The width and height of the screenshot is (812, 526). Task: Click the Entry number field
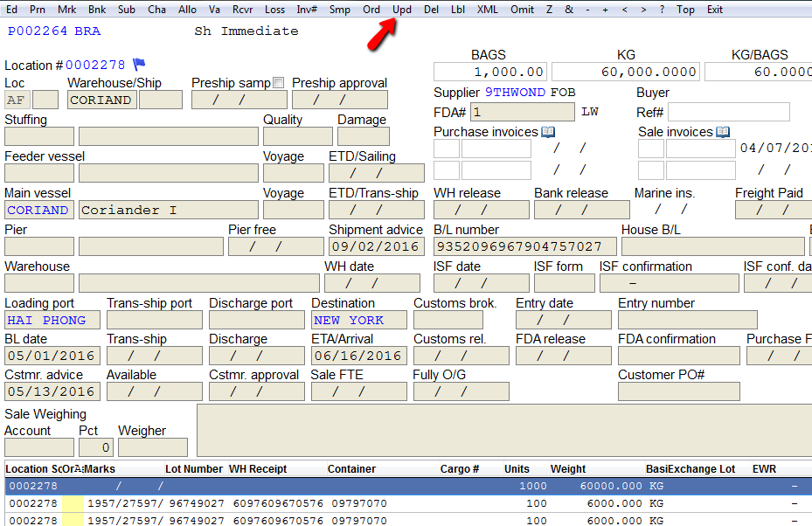coord(688,320)
